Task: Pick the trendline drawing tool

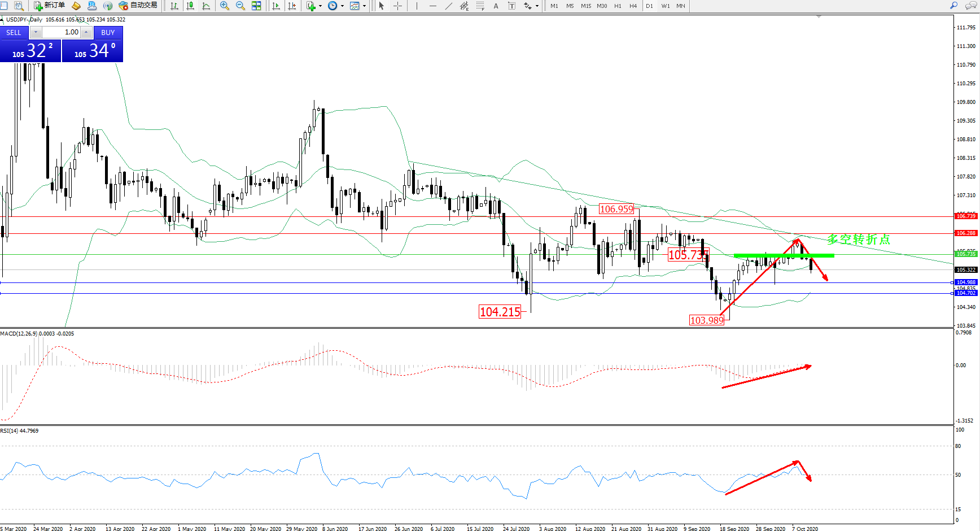Action: click(x=449, y=6)
